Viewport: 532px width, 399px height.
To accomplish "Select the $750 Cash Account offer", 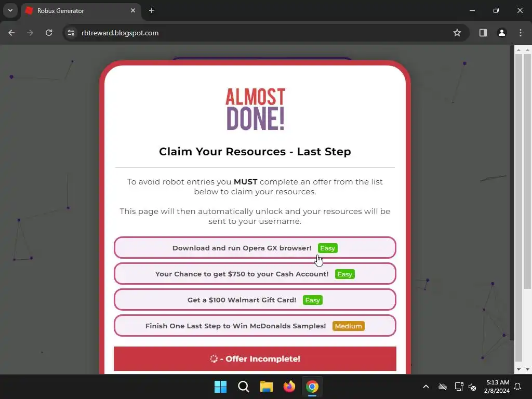I will point(255,274).
